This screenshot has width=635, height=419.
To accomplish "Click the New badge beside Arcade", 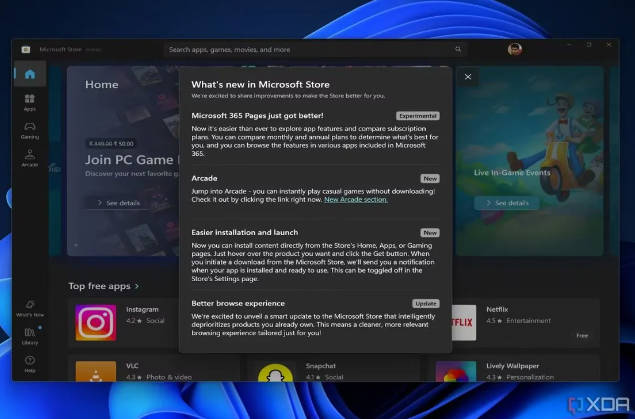I will click(430, 179).
